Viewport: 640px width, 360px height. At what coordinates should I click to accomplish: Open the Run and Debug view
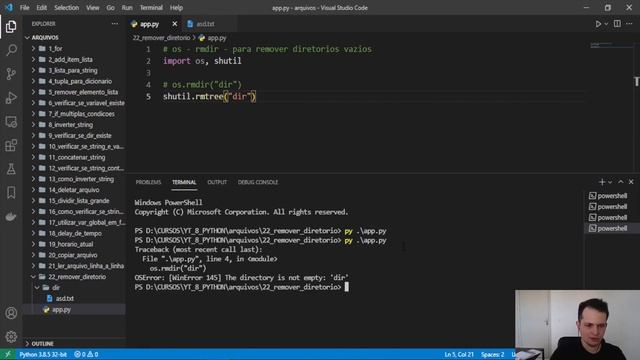click(11, 98)
